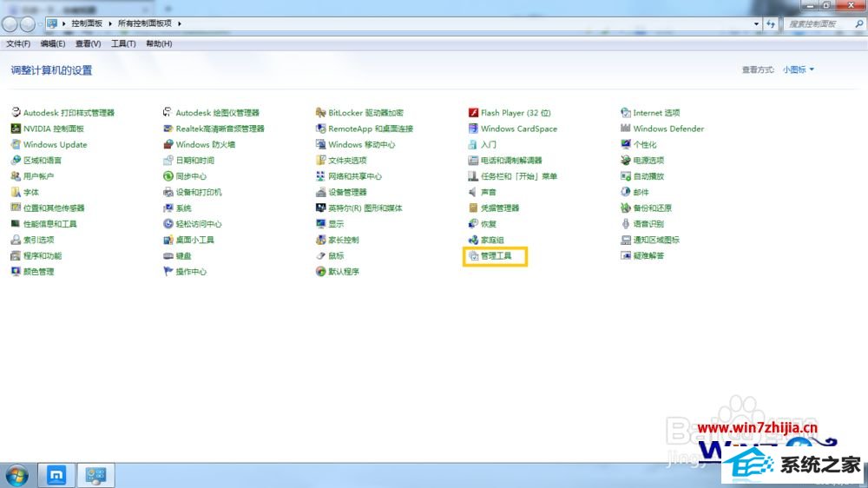Open the Autodesk 绘图仪管理器 link

(217, 112)
